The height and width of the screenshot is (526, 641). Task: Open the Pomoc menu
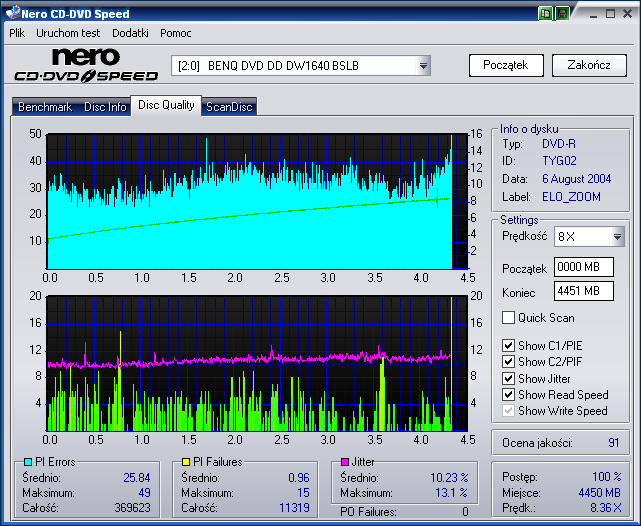(176, 33)
